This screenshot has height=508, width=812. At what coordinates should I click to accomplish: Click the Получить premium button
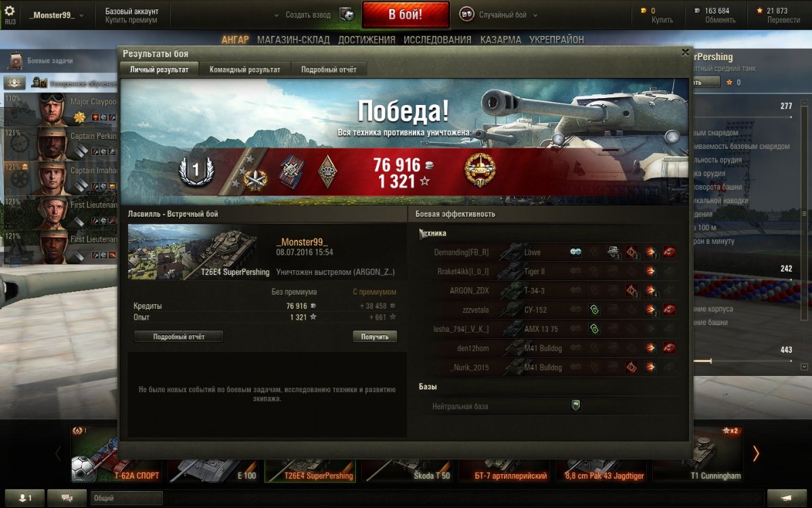tap(375, 337)
